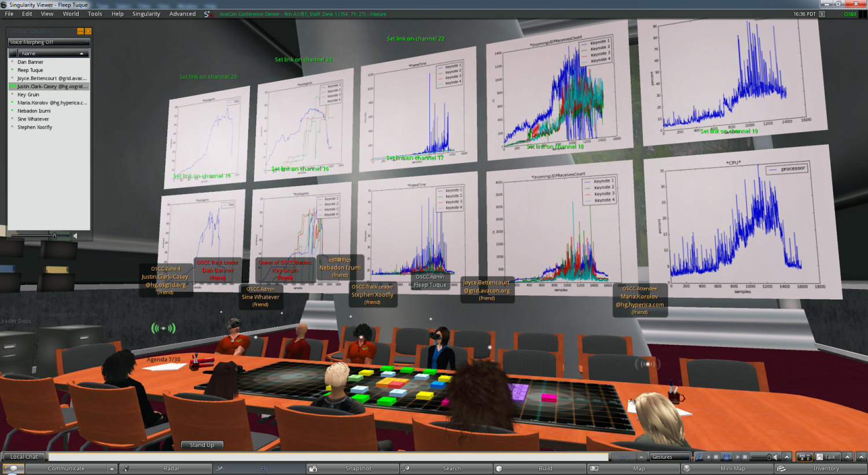Expand the Communicate arrow menu
This screenshot has height=475, width=868.
tap(112, 469)
